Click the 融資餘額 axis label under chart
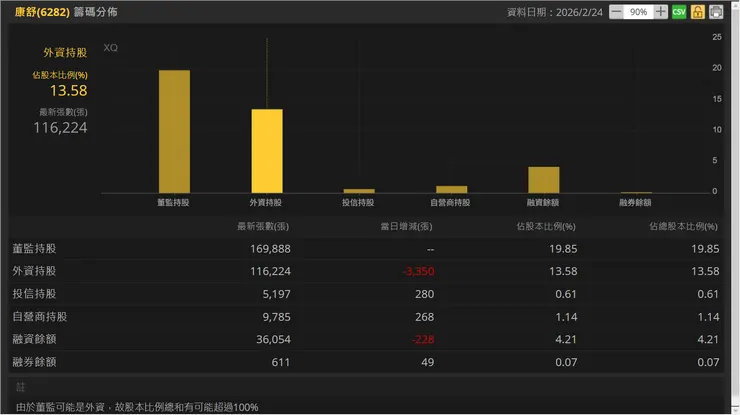 [x=543, y=203]
